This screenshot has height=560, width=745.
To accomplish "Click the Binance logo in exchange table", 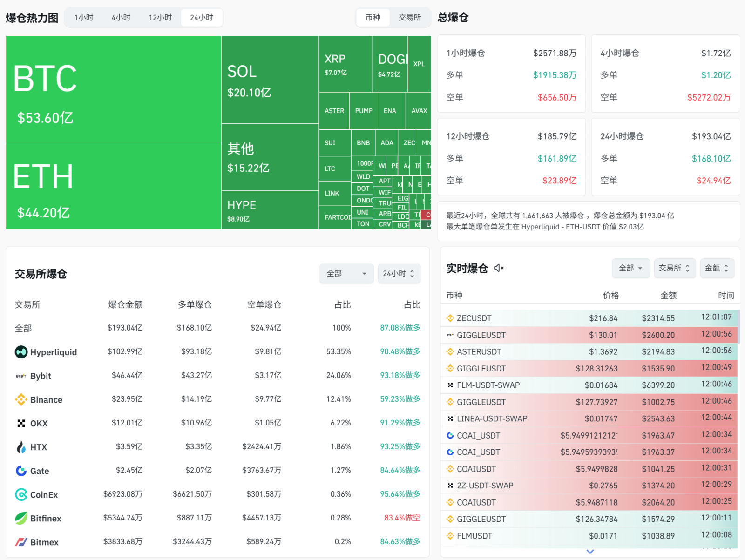I will [x=21, y=399].
